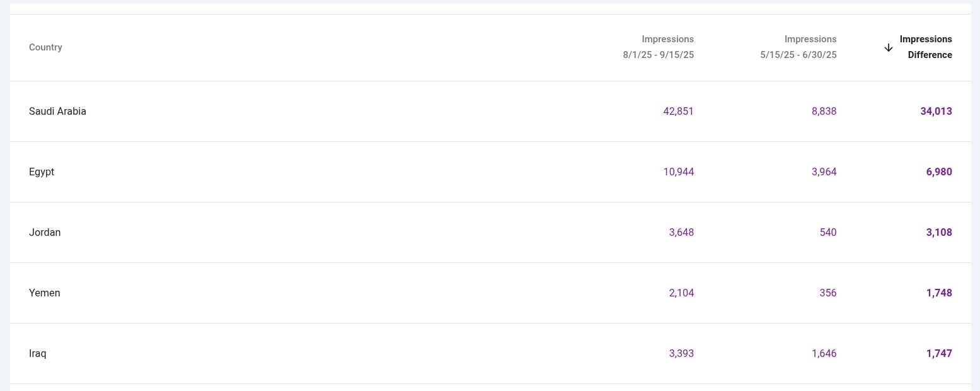This screenshot has height=391, width=980.
Task: Select Yemen's 2,104 impressions value
Action: click(681, 293)
